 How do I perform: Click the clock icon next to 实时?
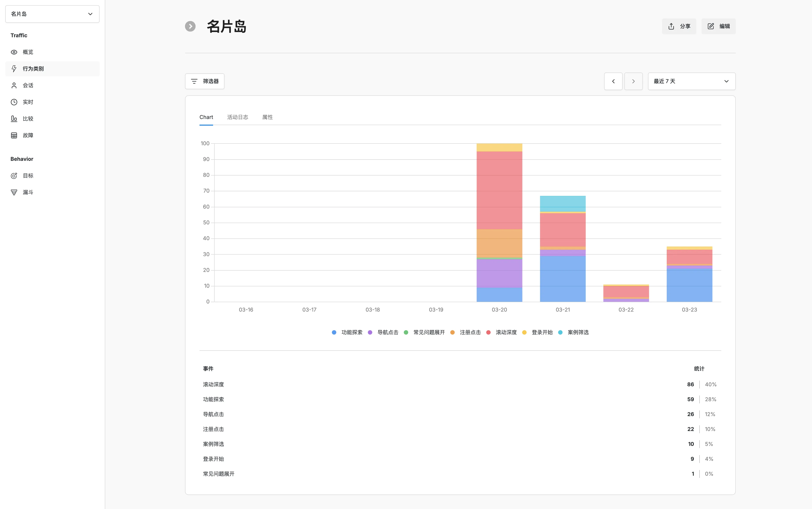(x=14, y=102)
